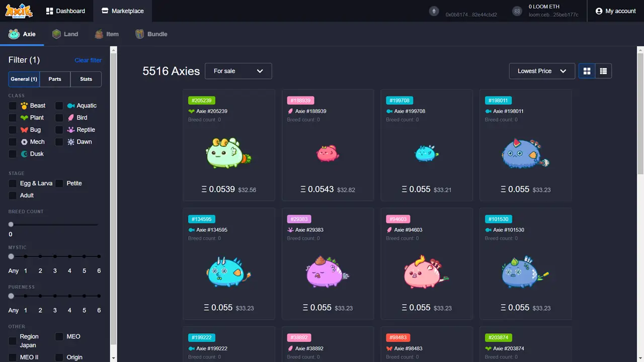Set Mystic slider to 3
The height and width of the screenshot is (362, 644).
point(55,256)
